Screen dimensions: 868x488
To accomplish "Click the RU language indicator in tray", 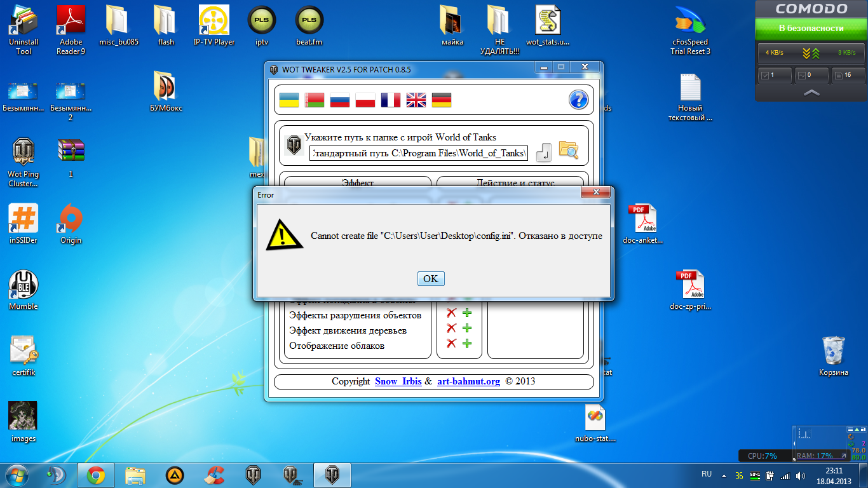I will (707, 474).
